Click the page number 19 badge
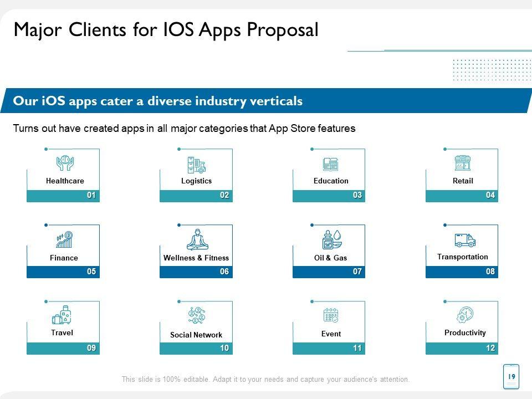 [x=510, y=375]
